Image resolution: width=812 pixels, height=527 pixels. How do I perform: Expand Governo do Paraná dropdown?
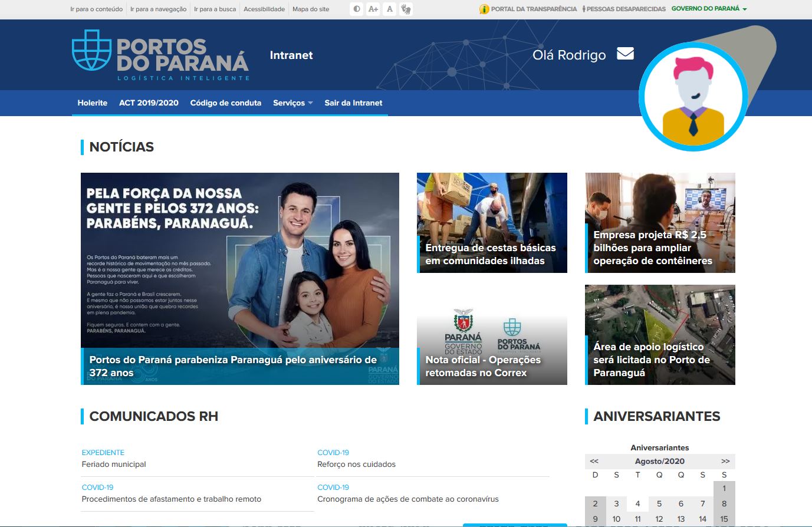click(709, 9)
